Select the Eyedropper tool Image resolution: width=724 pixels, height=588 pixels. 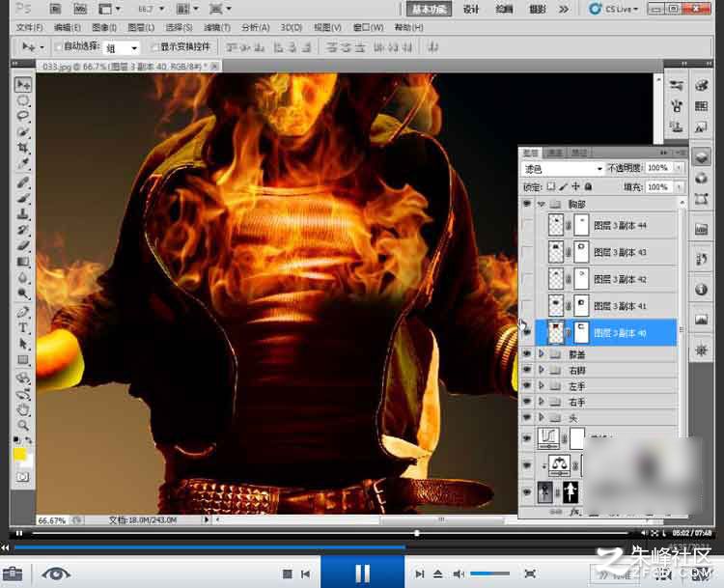point(22,163)
